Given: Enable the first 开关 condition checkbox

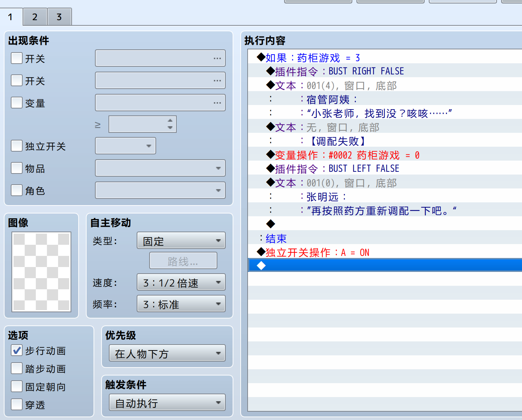Looking at the screenshot, I should click(x=17, y=58).
